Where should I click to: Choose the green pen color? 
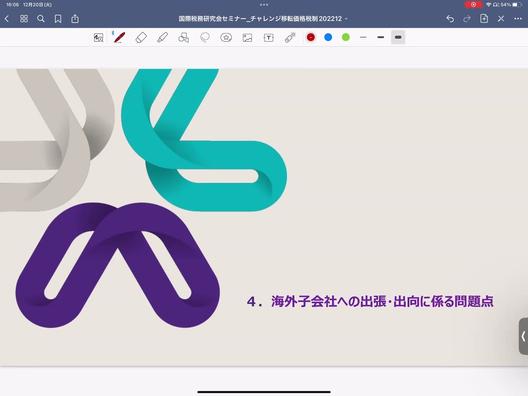click(345, 37)
